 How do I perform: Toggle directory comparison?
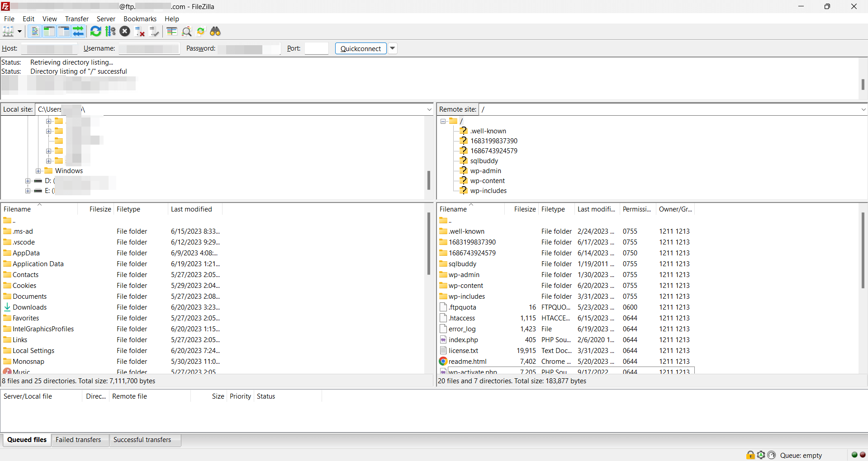[186, 31]
